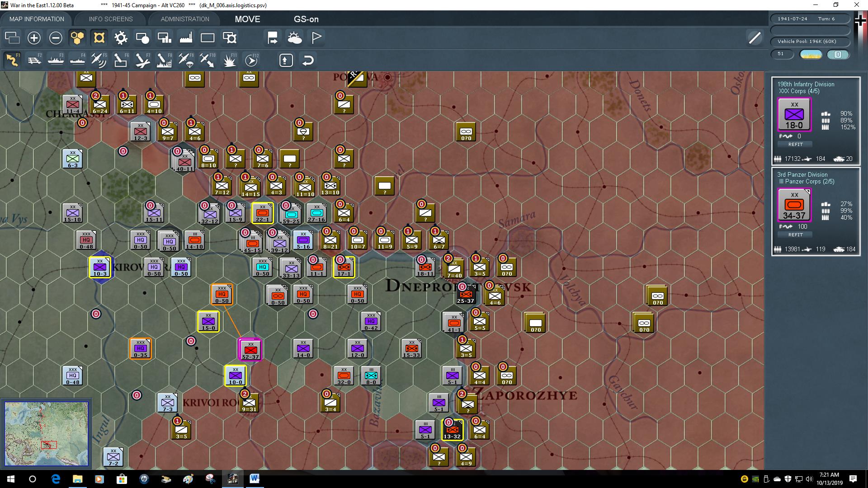Click the overlapping windows icon

click(x=12, y=38)
